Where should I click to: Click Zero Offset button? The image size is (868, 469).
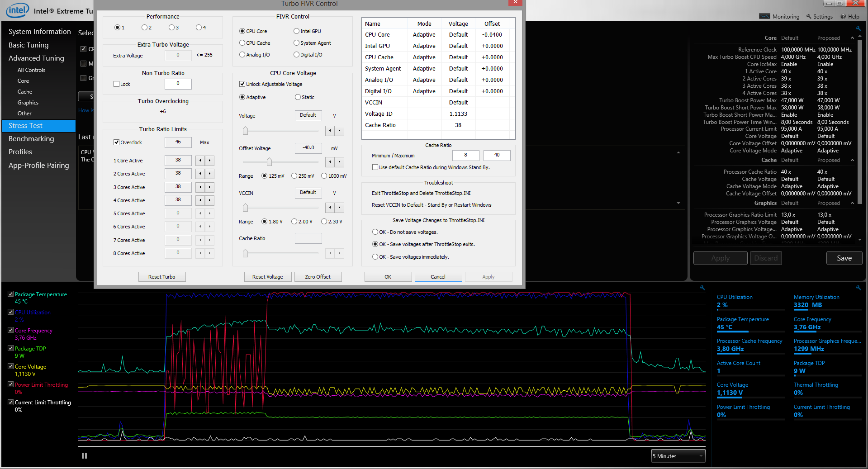coord(318,277)
